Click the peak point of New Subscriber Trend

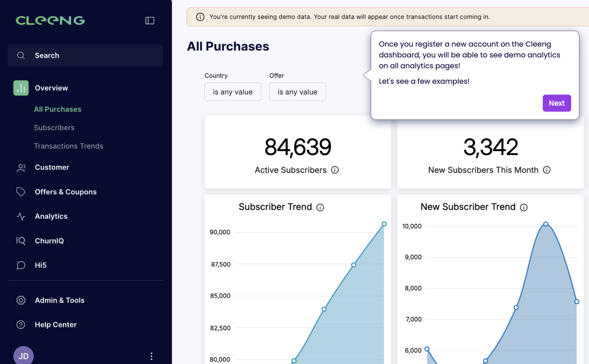[x=546, y=224]
